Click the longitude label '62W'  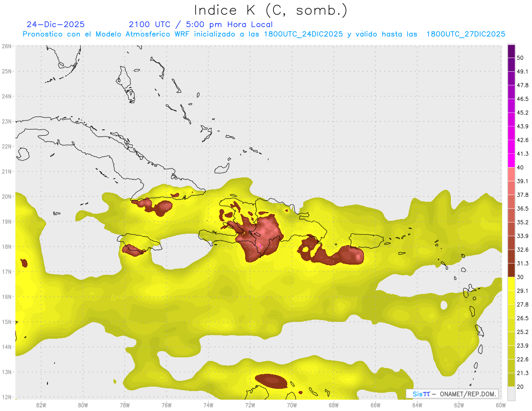coord(459,405)
